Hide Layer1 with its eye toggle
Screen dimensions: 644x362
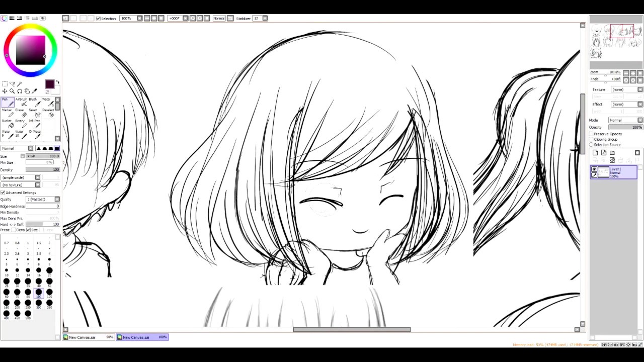(594, 169)
